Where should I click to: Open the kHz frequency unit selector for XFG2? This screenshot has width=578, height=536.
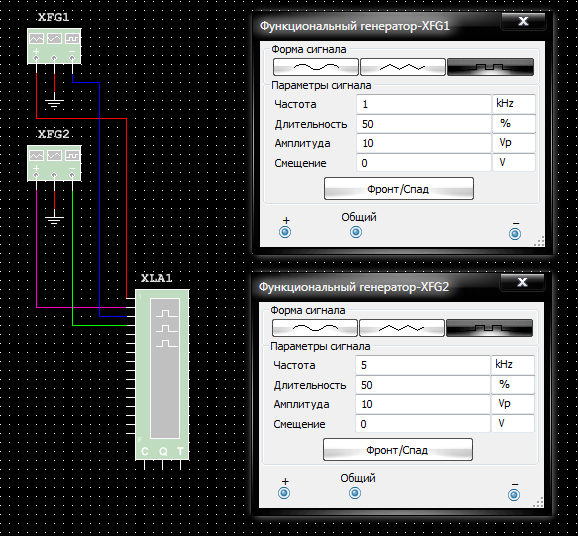pos(512,365)
